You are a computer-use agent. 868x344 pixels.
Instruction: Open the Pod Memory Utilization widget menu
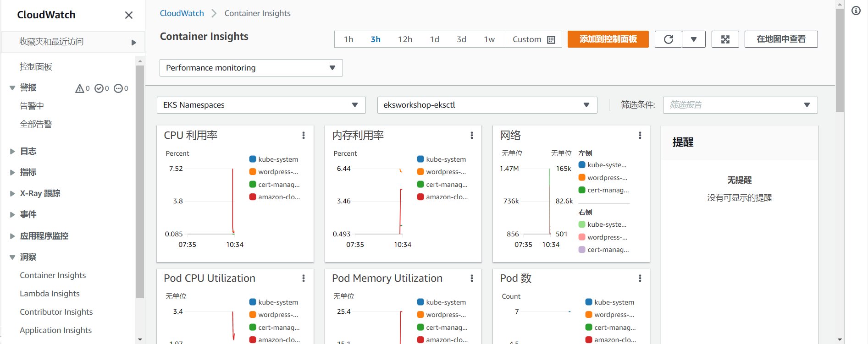click(471, 278)
